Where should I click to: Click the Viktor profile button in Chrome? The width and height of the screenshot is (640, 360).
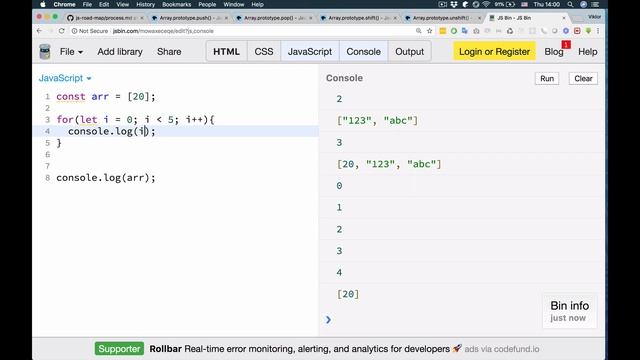tap(594, 17)
